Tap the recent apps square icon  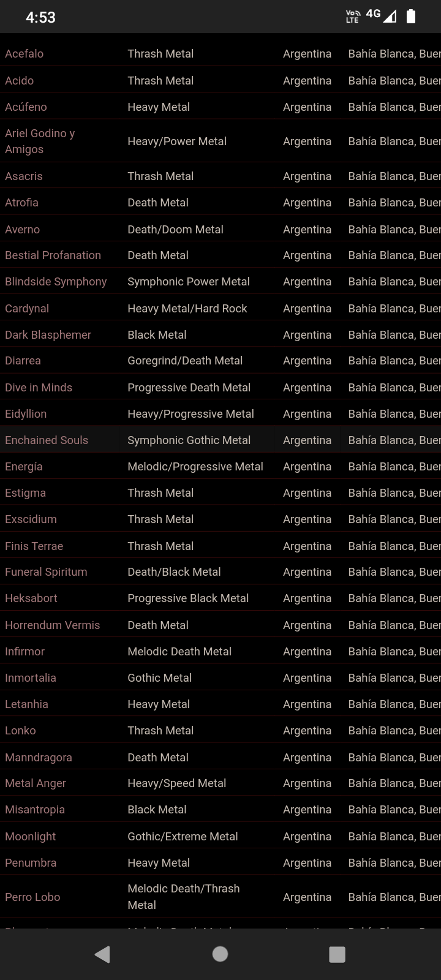[x=337, y=954]
